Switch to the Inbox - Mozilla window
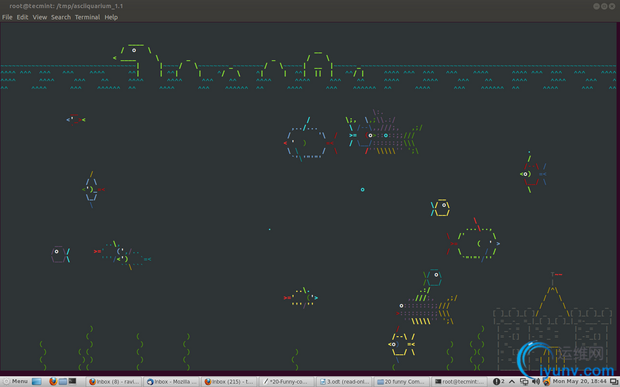 pos(172,381)
